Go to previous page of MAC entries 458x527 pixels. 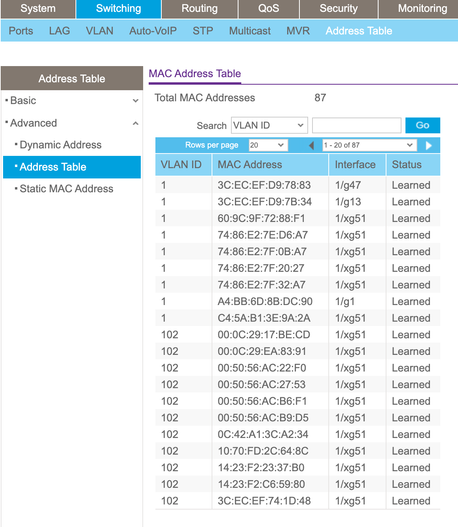pyautogui.click(x=311, y=146)
